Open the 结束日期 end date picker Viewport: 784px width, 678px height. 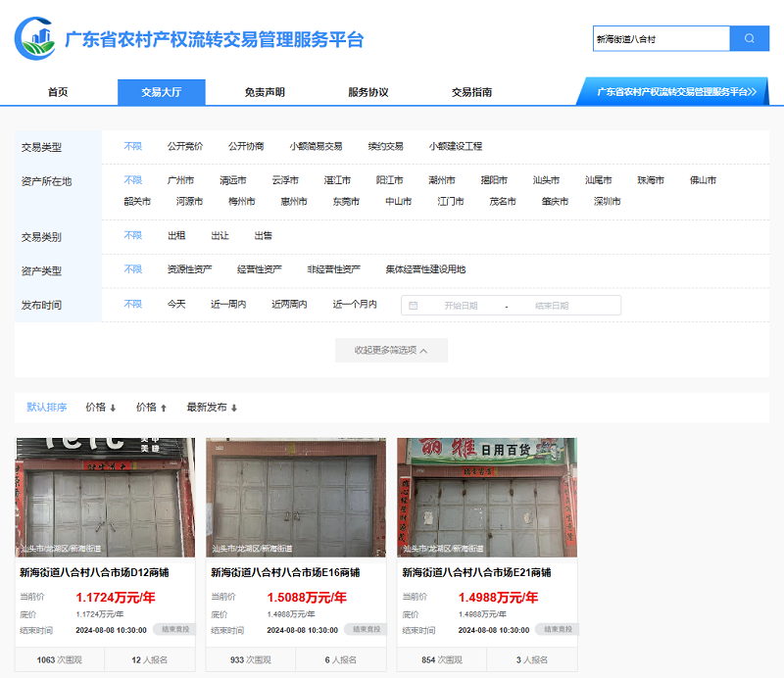(552, 306)
